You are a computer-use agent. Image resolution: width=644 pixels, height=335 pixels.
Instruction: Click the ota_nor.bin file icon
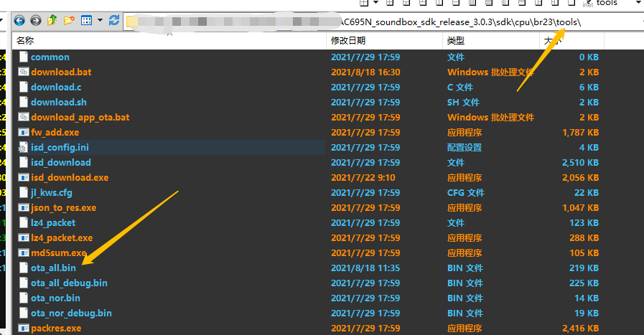pyautogui.click(x=24, y=298)
